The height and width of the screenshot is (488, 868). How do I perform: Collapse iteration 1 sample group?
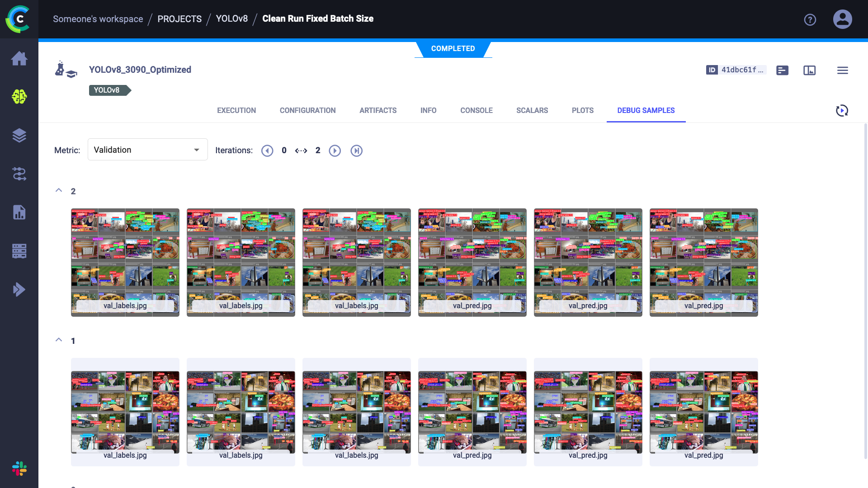(x=59, y=340)
